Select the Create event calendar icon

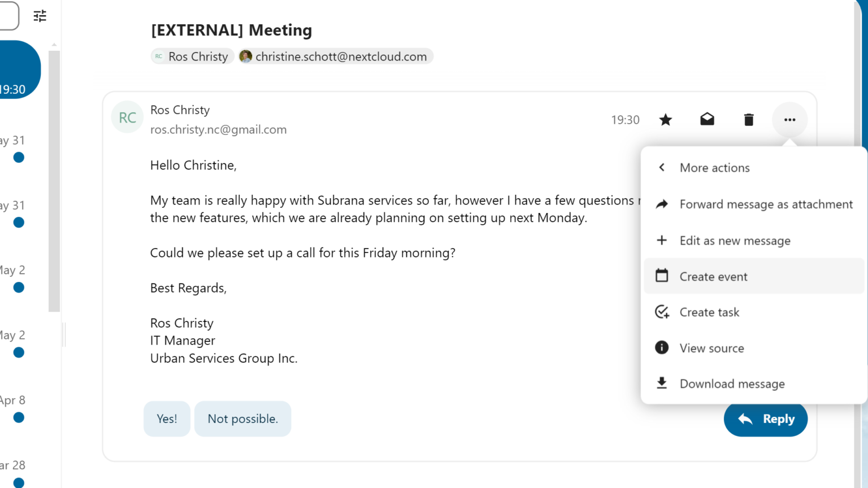point(661,276)
